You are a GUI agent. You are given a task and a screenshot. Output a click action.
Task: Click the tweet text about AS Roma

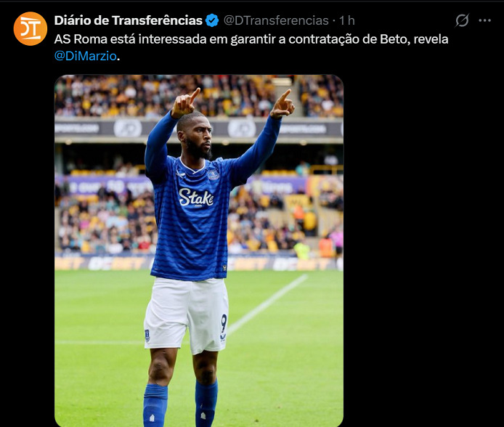[251, 47]
